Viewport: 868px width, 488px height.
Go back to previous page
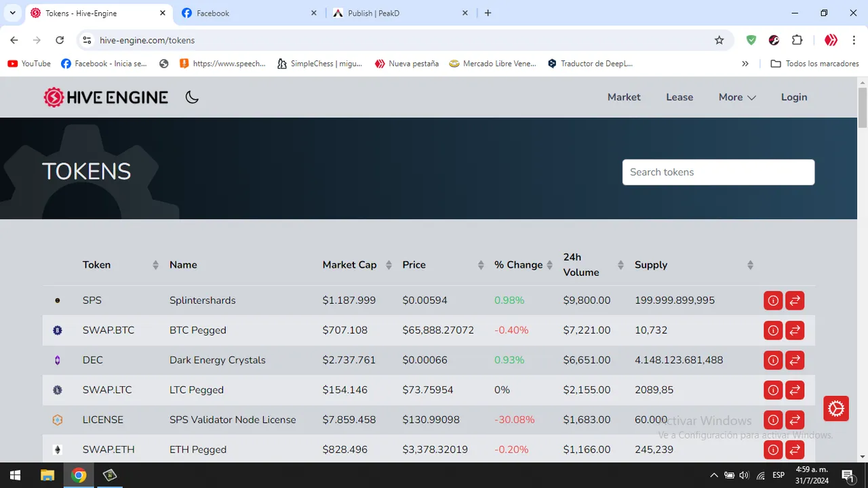[14, 40]
